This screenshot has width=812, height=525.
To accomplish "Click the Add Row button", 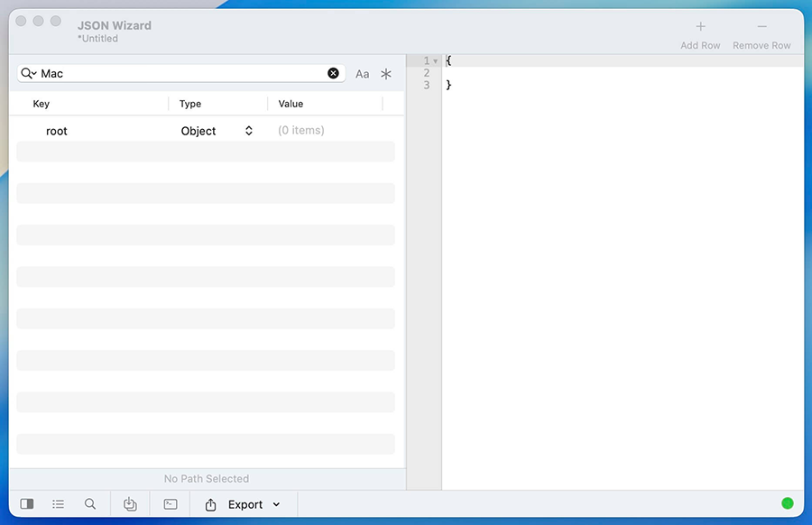I will pos(700,34).
